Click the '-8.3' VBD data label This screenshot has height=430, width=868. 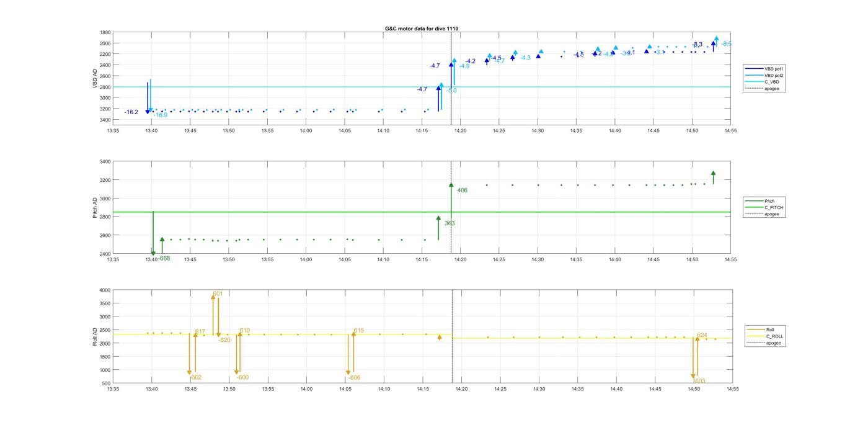tap(697, 44)
